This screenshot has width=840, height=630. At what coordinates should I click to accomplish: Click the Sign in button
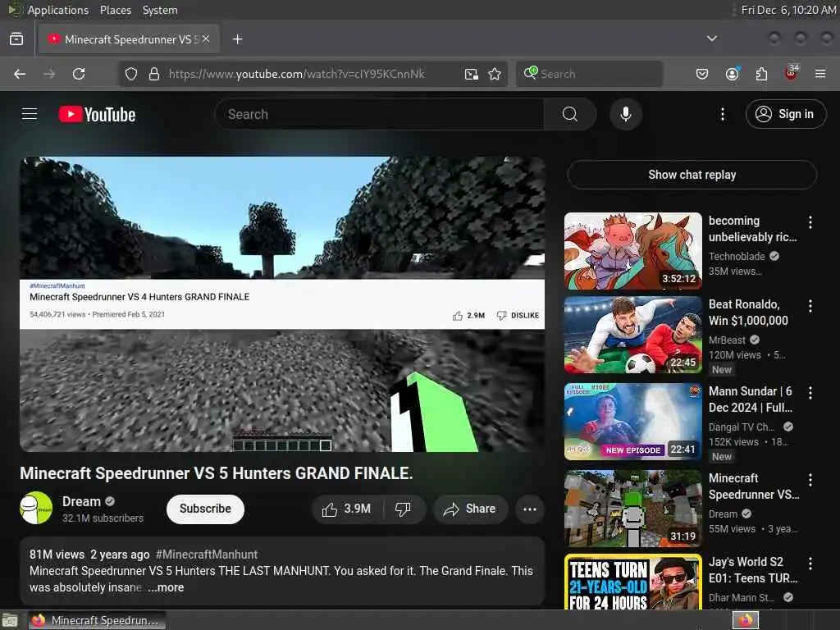click(785, 114)
